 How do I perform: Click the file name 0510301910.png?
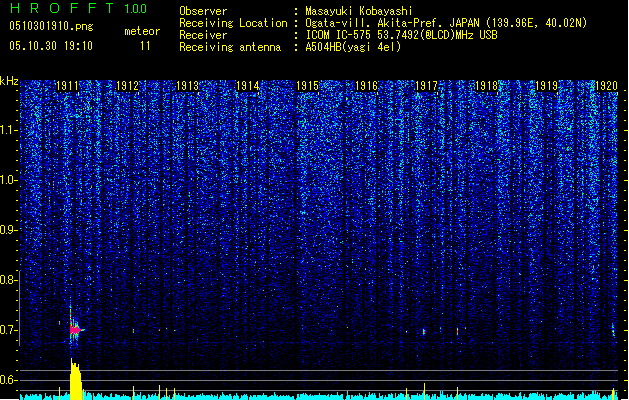(51, 27)
